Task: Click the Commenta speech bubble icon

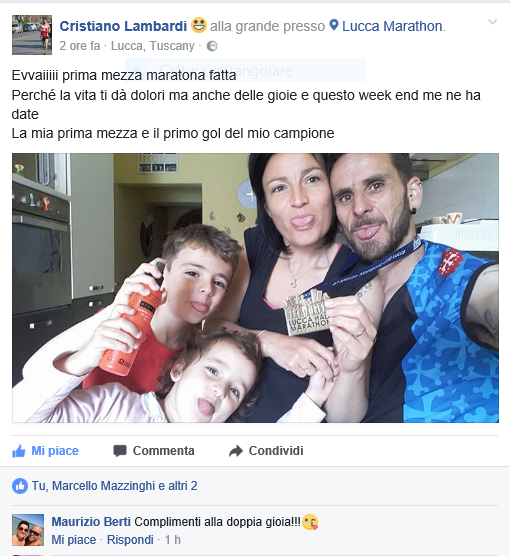Action: pos(120,451)
